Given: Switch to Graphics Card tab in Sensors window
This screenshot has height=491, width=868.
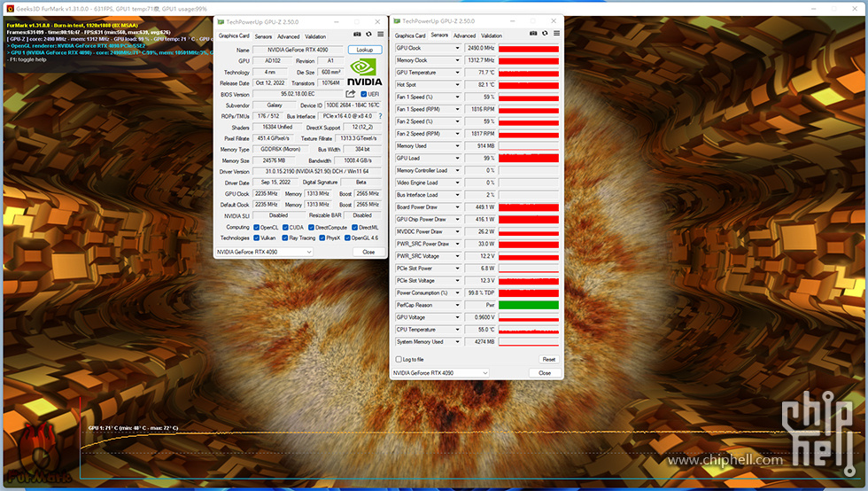Looking at the screenshot, I should click(410, 35).
